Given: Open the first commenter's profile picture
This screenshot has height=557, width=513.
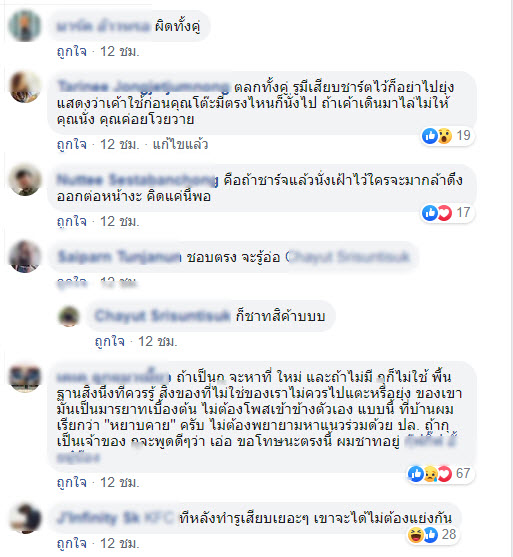Looking at the screenshot, I should 25,26.
